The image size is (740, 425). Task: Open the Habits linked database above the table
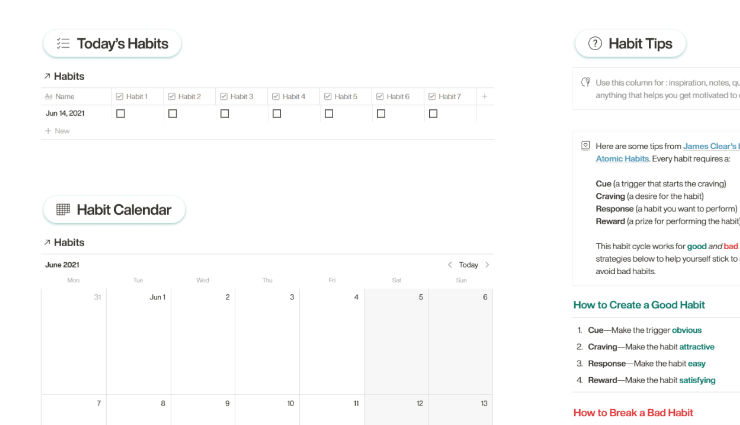(64, 76)
